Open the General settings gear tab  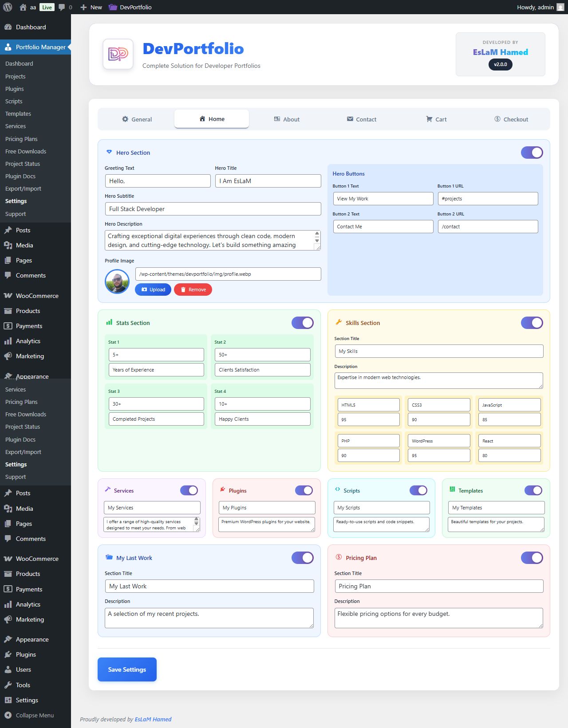[137, 119]
